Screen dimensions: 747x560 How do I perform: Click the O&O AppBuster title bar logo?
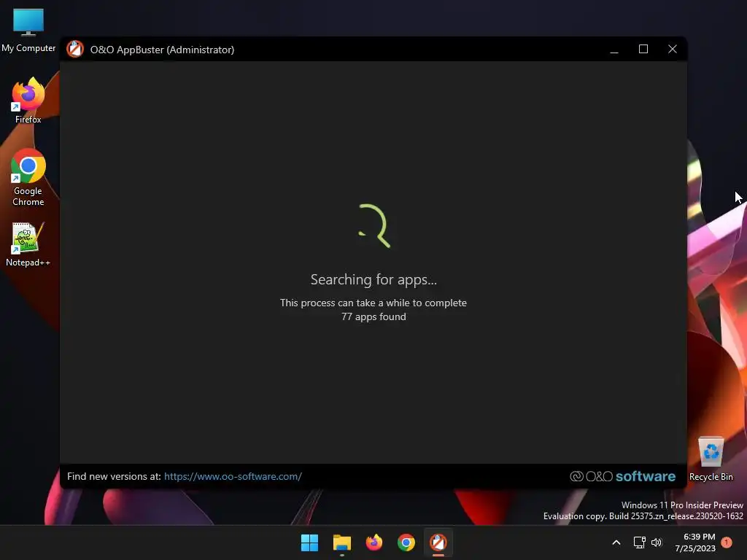click(x=75, y=49)
